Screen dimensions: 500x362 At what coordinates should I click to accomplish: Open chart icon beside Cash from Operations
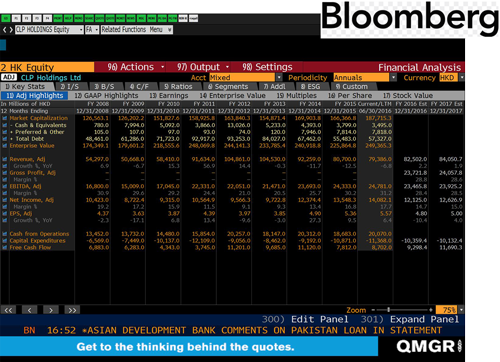click(5, 234)
